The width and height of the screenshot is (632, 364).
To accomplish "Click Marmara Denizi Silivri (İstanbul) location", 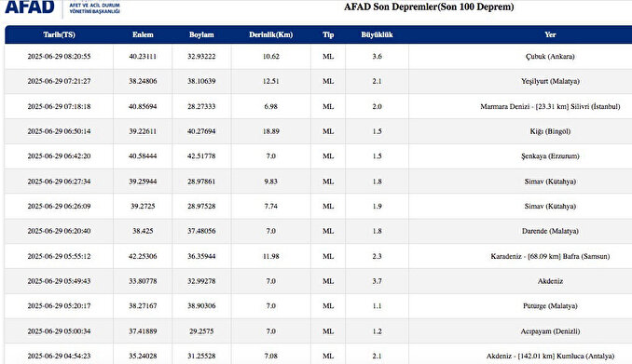I will pyautogui.click(x=550, y=107).
